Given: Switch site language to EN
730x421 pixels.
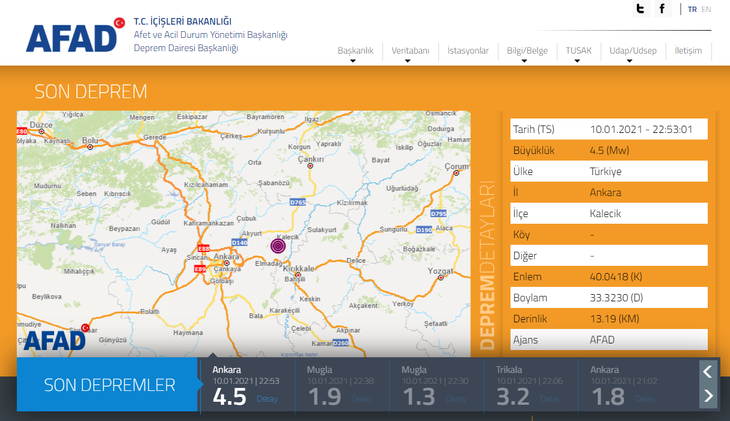Looking at the screenshot, I should (706, 9).
